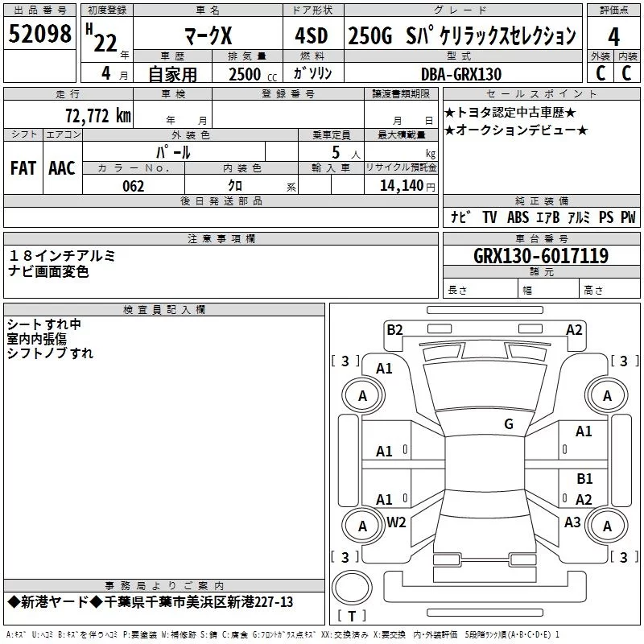The height and width of the screenshot is (644, 644).
Task: Click the ナビ画面変色 notice text
Action: pyautogui.click(x=48, y=271)
